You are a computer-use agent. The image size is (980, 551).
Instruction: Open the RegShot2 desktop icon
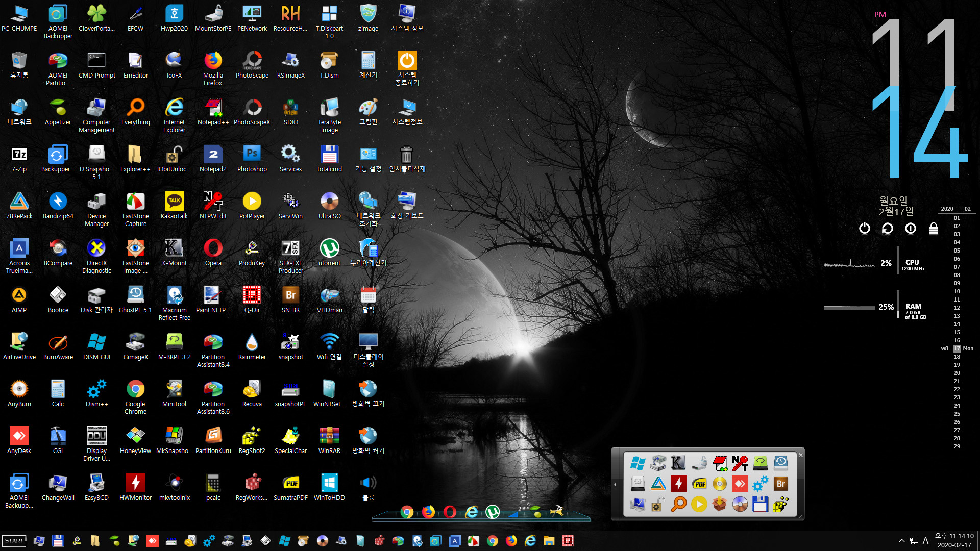(252, 440)
